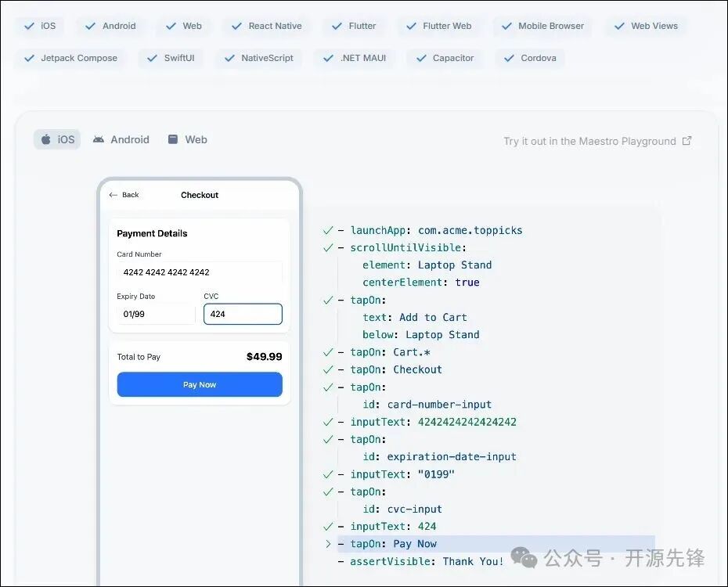This screenshot has height=587, width=728.
Task: Click the element: Laptop Stand line
Action: pyautogui.click(x=427, y=265)
